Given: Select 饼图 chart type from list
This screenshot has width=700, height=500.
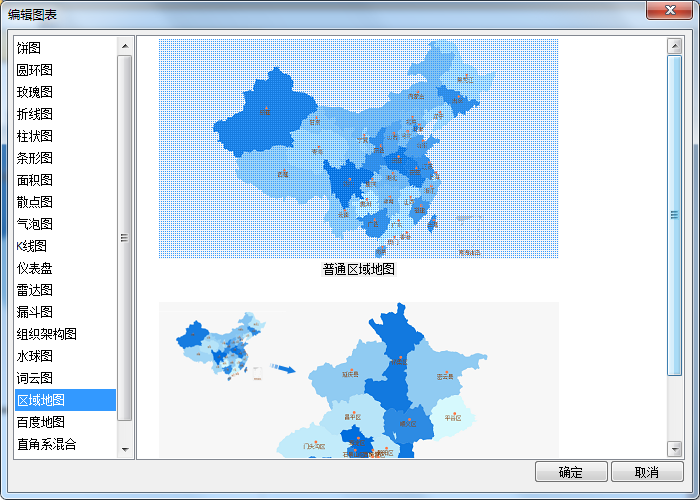Looking at the screenshot, I should click(29, 48).
